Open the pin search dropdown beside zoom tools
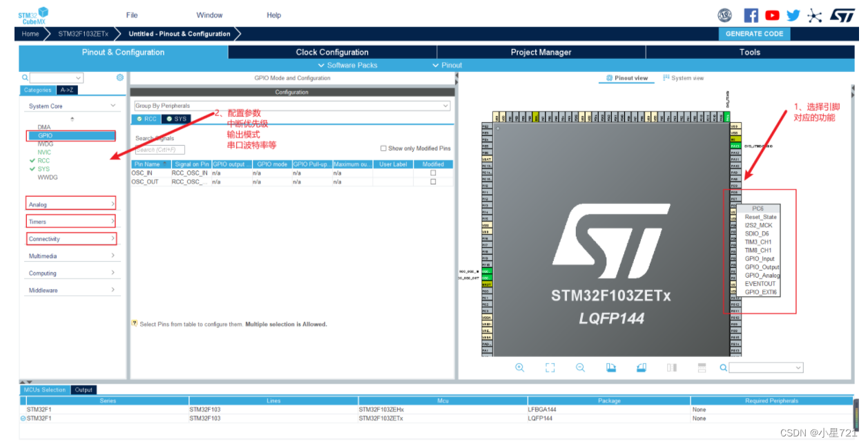Screen dimensions: 868x444 point(766,368)
